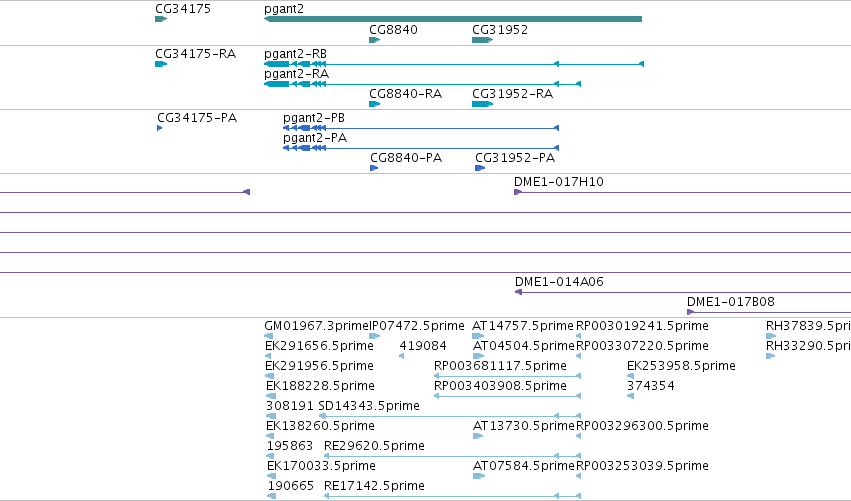Select feature 374354

pos(630,396)
